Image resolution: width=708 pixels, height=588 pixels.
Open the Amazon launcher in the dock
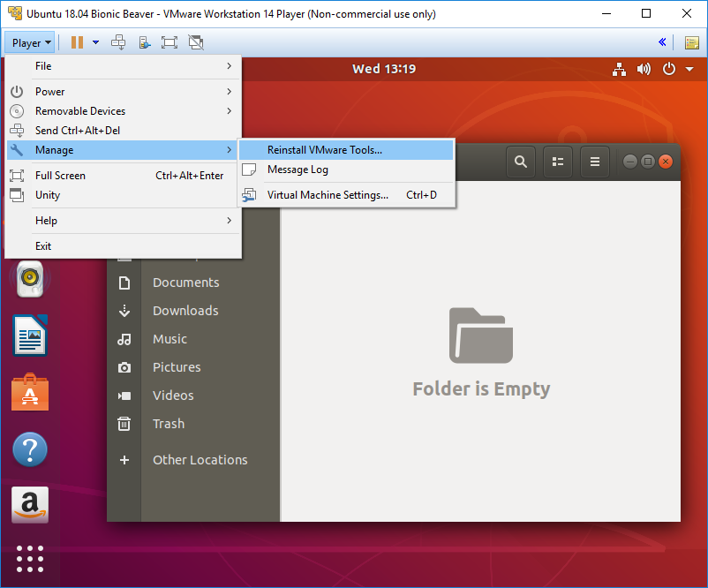click(30, 505)
